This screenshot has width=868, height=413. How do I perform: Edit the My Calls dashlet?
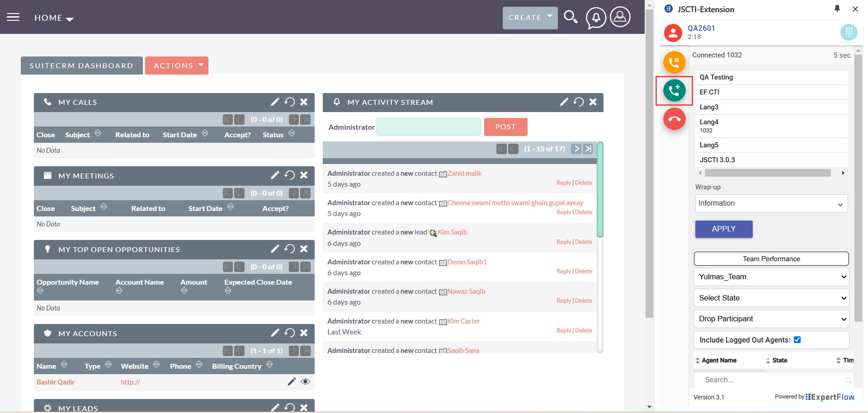(275, 102)
